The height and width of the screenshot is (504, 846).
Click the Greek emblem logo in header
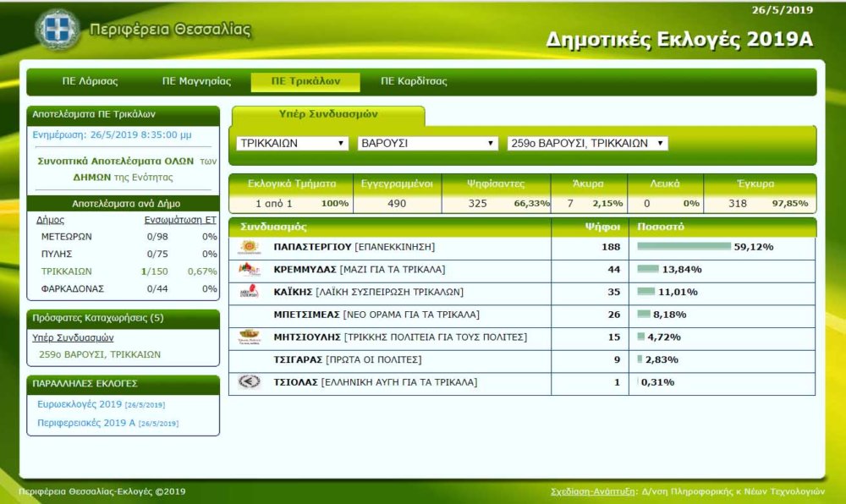[58, 30]
